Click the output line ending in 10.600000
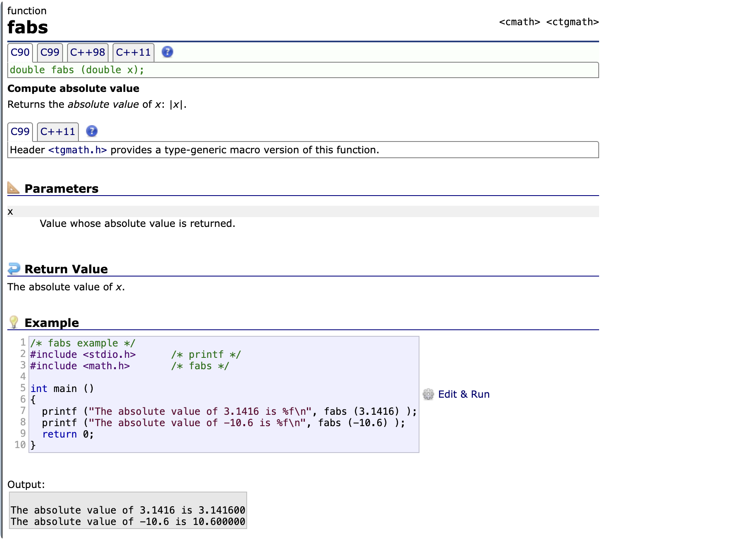 [128, 522]
